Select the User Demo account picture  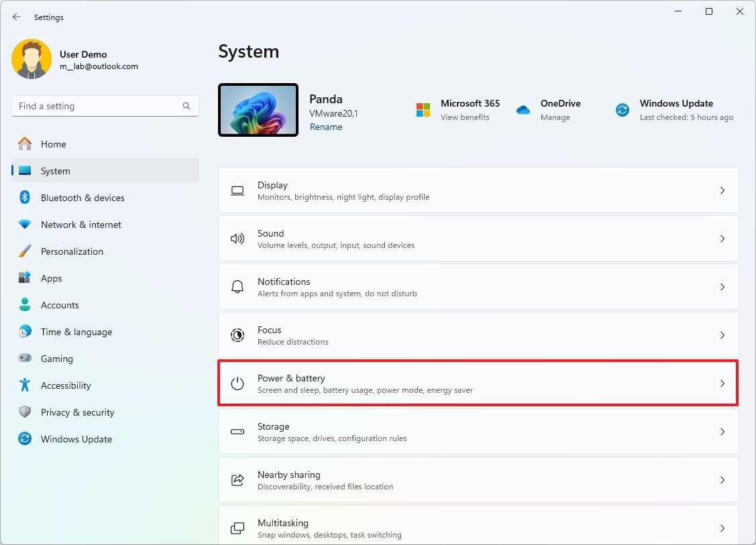32,59
